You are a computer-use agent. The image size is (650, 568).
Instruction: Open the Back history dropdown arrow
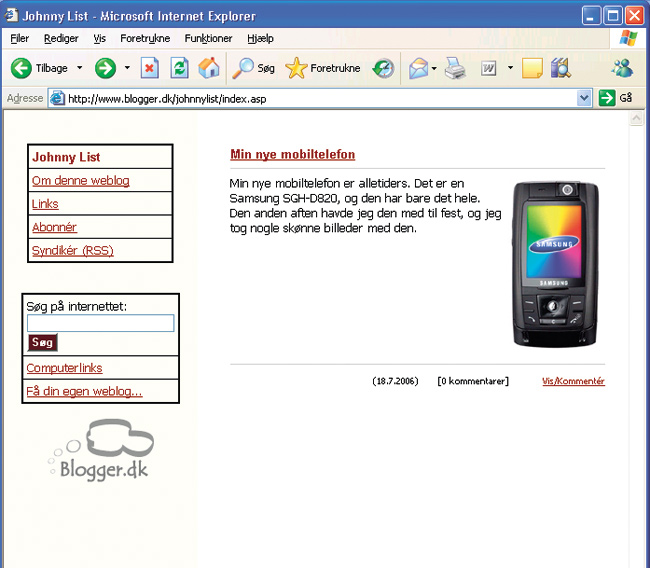[x=80, y=68]
